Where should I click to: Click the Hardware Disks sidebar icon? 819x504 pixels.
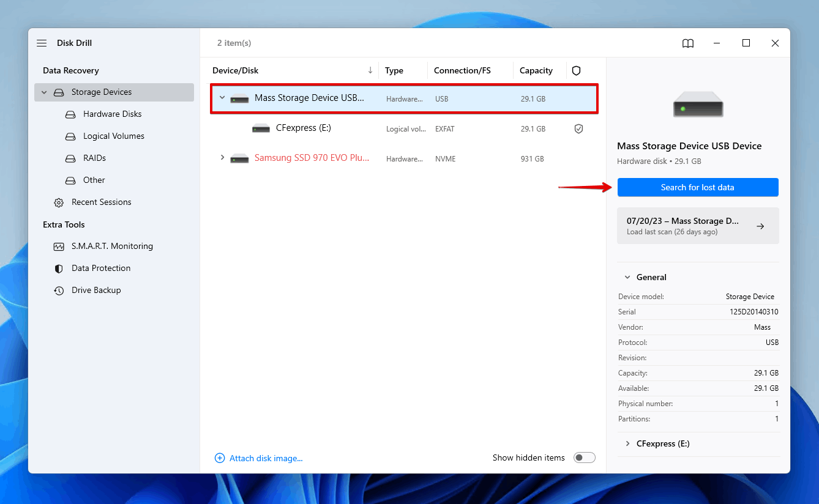click(x=71, y=114)
